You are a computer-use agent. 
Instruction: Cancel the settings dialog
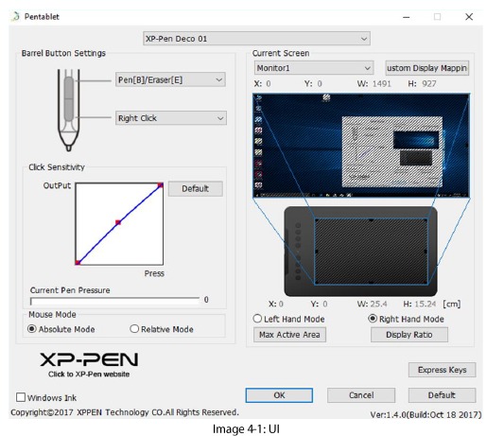361,395
